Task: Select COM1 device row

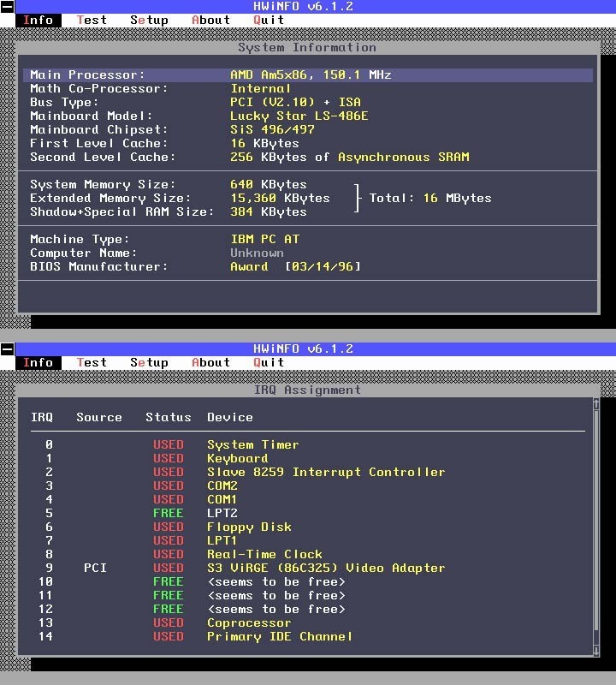Action: [308, 500]
